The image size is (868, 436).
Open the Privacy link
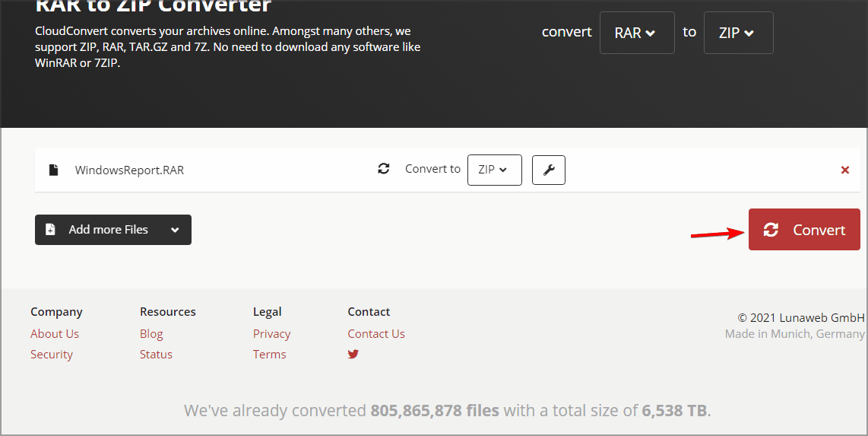click(x=271, y=333)
